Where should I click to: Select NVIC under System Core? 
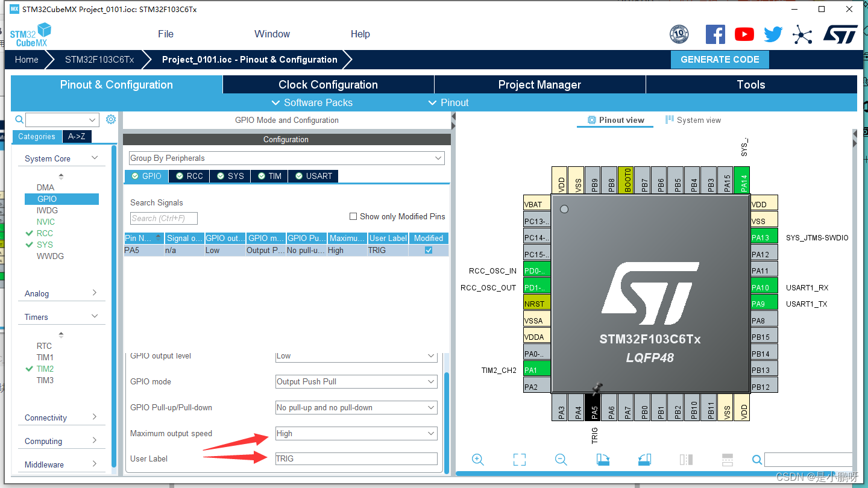click(45, 222)
